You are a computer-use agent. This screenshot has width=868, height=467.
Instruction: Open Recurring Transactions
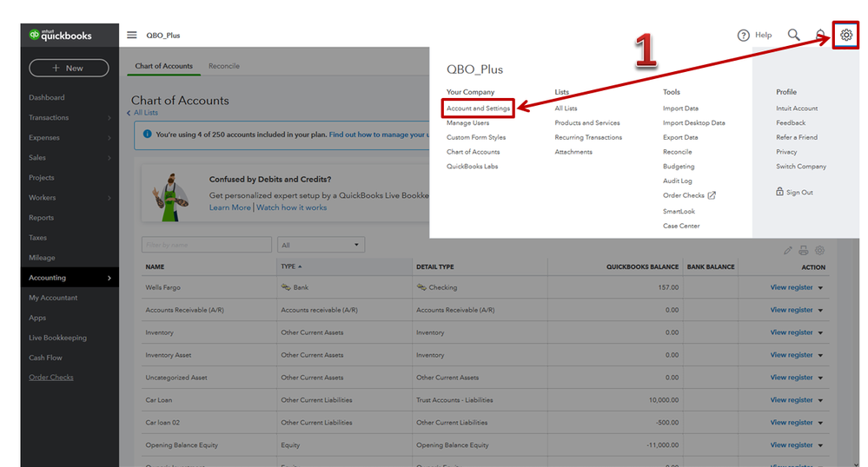588,137
